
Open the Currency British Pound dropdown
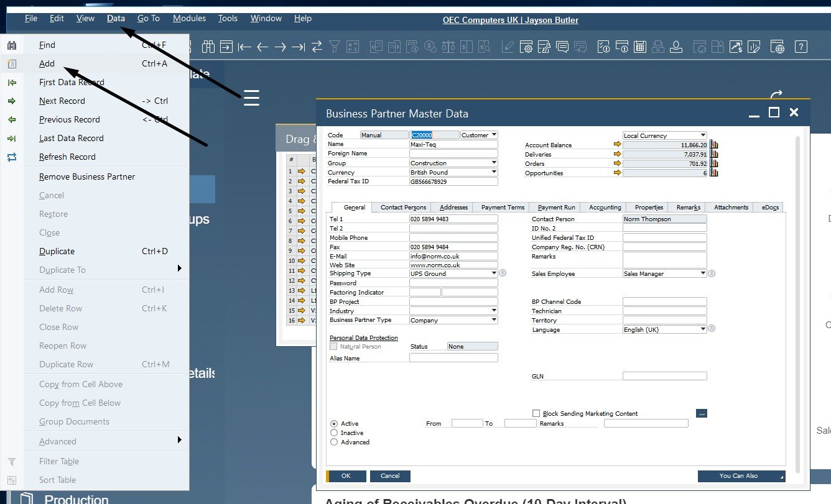pos(493,172)
